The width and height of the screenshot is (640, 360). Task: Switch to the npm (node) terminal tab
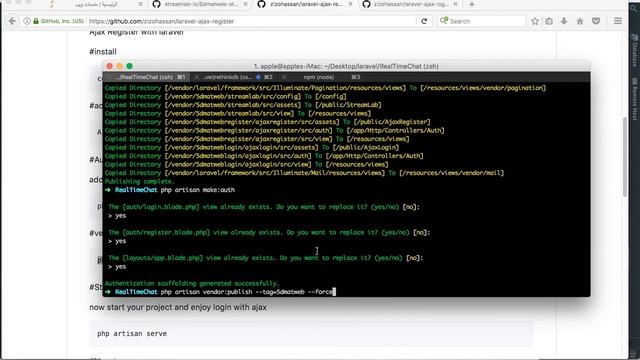322,77
